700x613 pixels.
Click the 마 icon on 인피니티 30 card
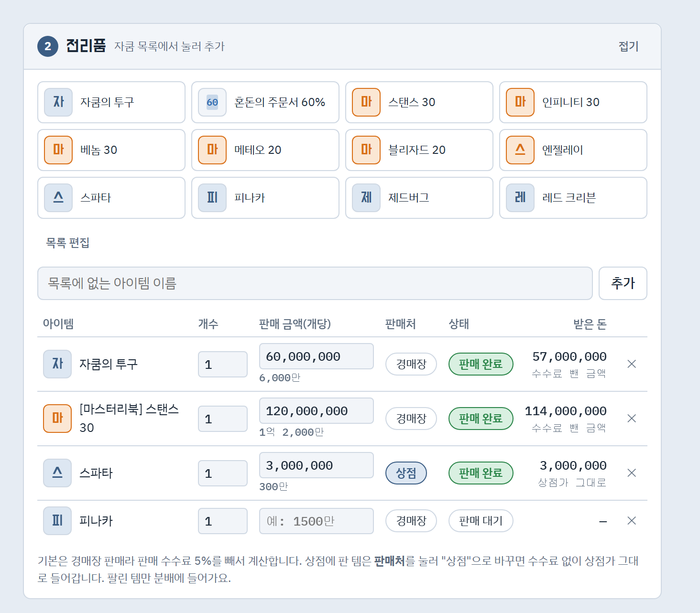coord(520,102)
